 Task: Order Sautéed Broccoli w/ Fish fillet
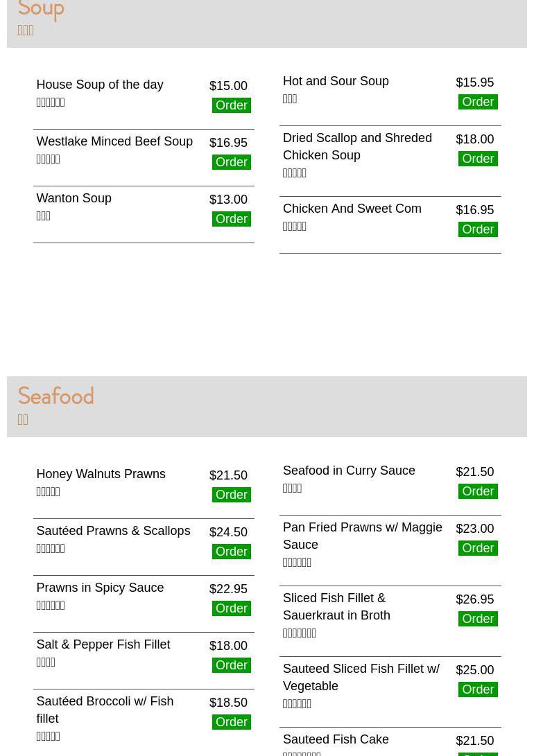tap(231, 722)
